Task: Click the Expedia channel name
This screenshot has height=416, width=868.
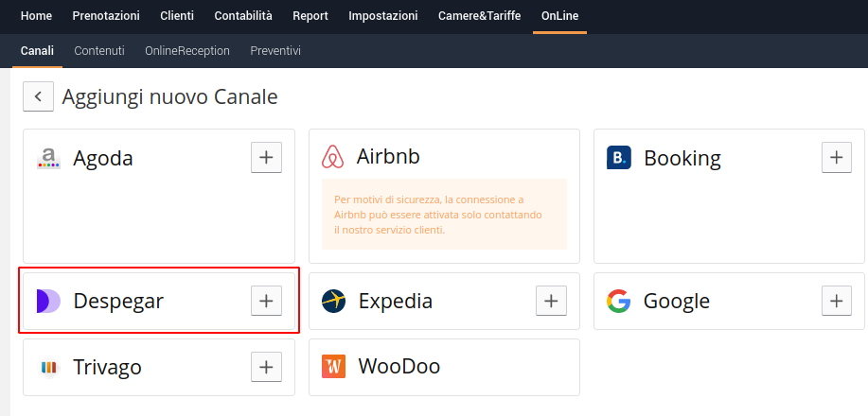Action: [396, 302]
